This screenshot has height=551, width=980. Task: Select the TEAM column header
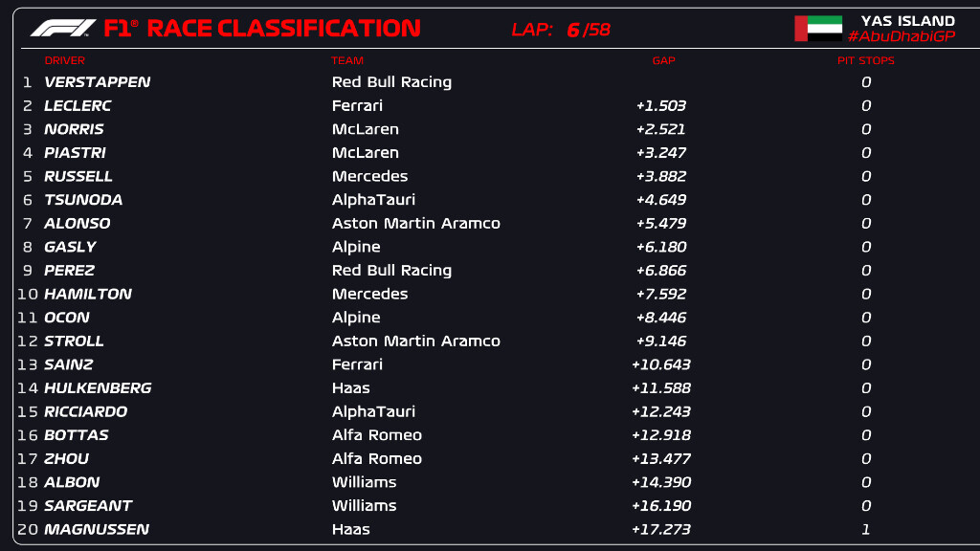click(x=347, y=60)
